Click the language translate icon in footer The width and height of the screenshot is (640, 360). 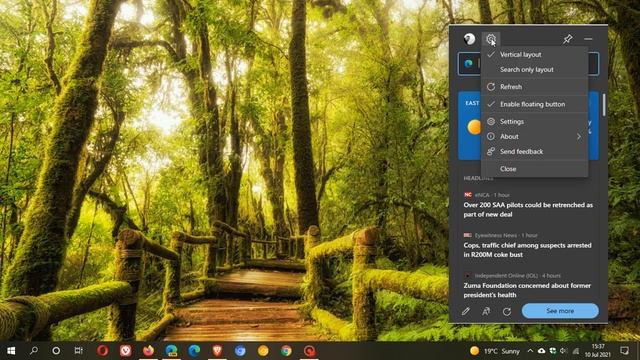tap(486, 311)
